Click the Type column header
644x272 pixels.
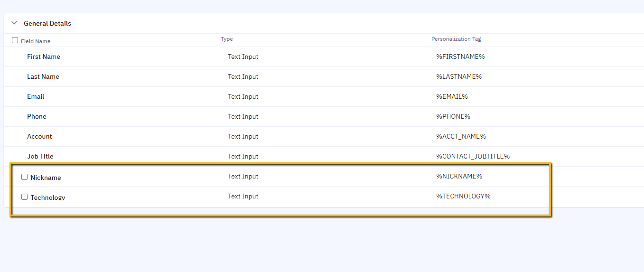[227, 39]
